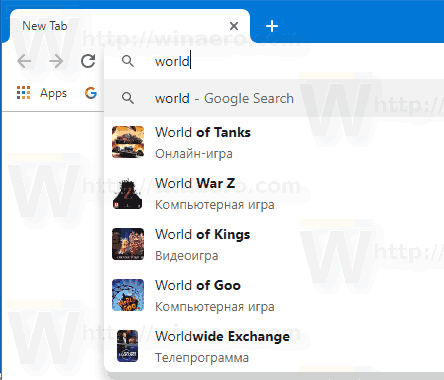Click the address bar containing 'world'
Image resolution: width=444 pixels, height=380 pixels.
click(x=274, y=61)
